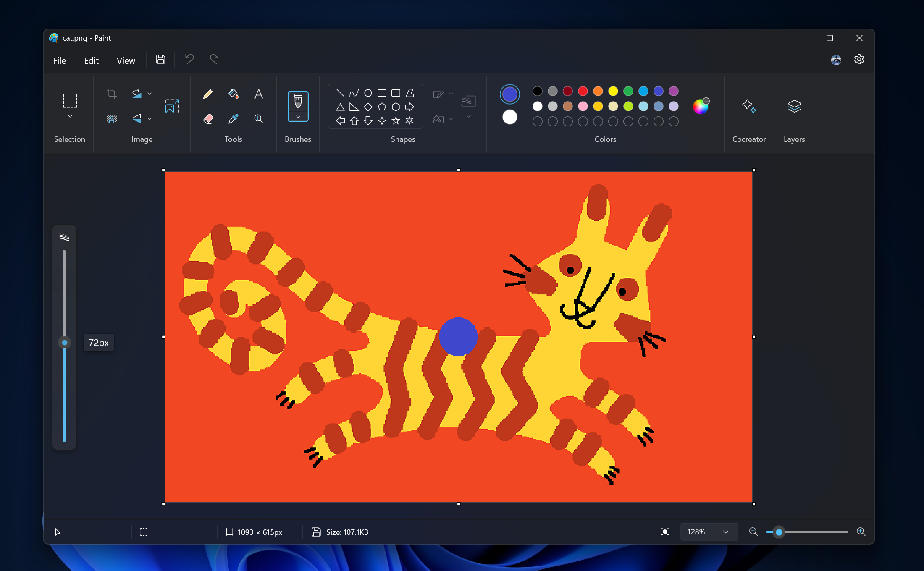924x571 pixels.
Task: Drag the brush size slider to adjust
Action: pyautogui.click(x=63, y=342)
